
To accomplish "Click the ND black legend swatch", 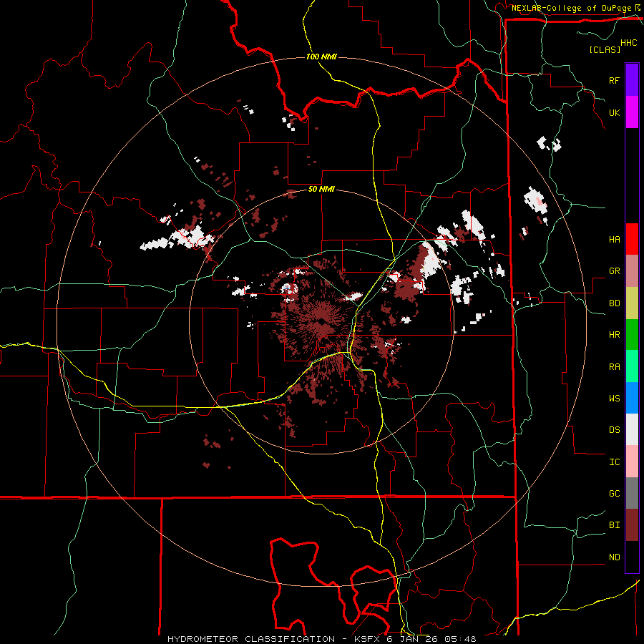I will tap(632, 557).
